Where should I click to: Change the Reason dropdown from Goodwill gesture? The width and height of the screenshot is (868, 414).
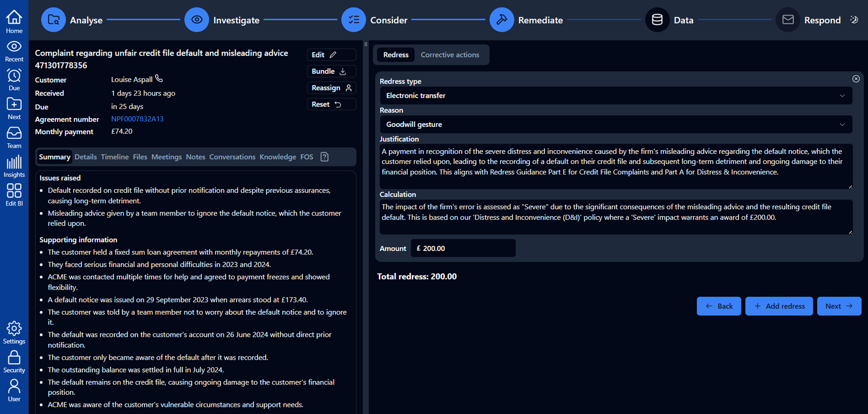pyautogui.click(x=616, y=124)
